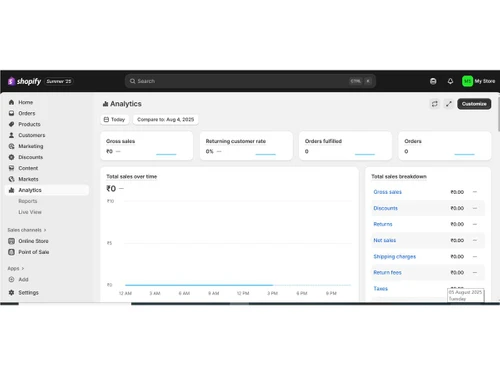
Task: Click the expand fullscreen icon
Action: click(x=449, y=104)
